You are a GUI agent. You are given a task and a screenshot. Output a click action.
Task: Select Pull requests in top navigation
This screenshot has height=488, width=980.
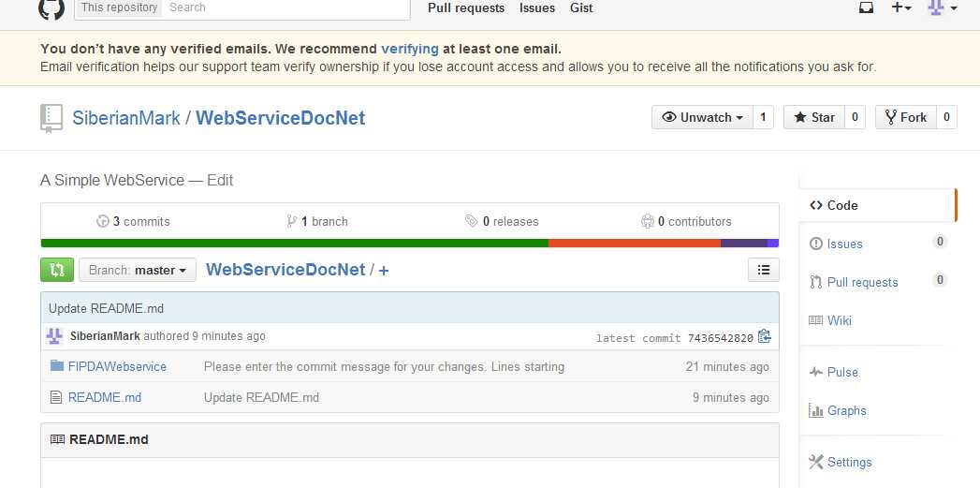point(466,8)
